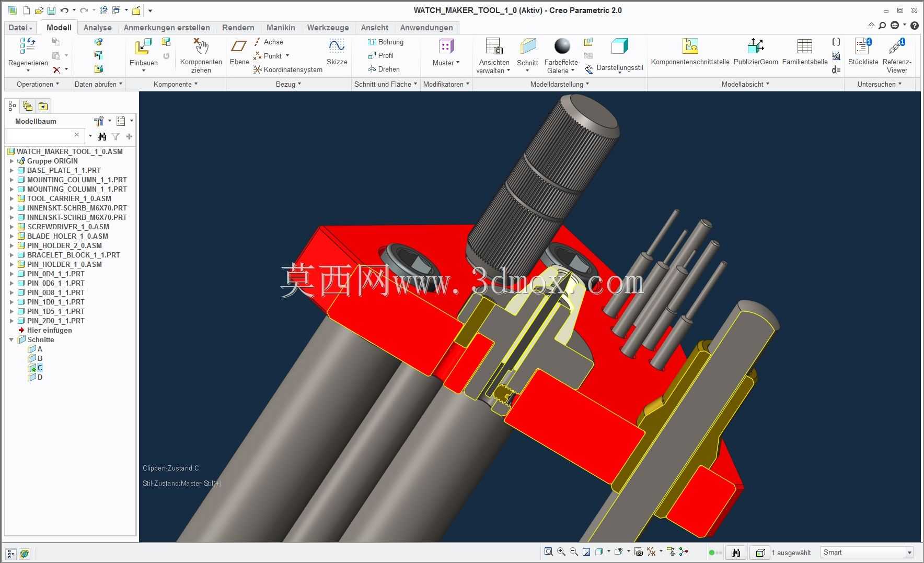Click the New file icon
The height and width of the screenshot is (563, 924).
[x=27, y=10]
